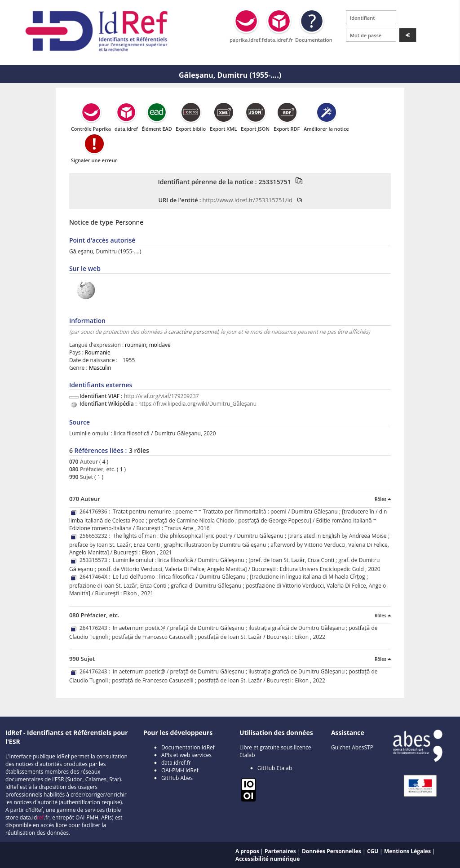This screenshot has height=868, width=460.
Task: Export the record as JSON
Action: pos(255,112)
